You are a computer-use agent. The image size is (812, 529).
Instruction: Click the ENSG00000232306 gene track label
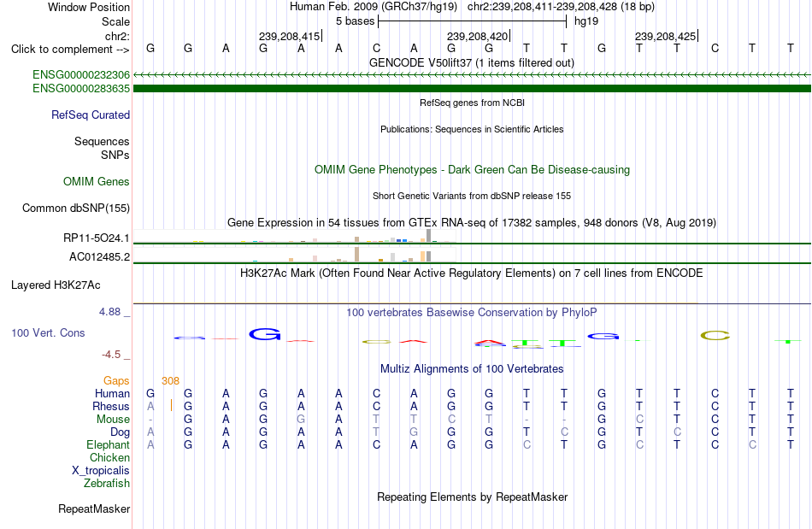[81, 75]
